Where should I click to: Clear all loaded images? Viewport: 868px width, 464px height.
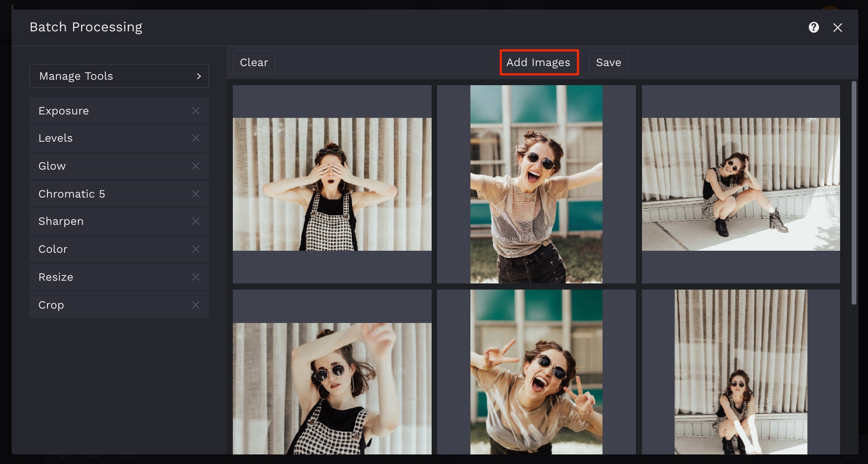(x=253, y=62)
